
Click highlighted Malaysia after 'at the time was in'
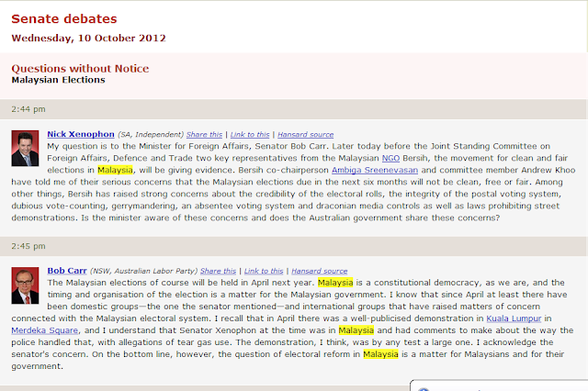coord(356,330)
